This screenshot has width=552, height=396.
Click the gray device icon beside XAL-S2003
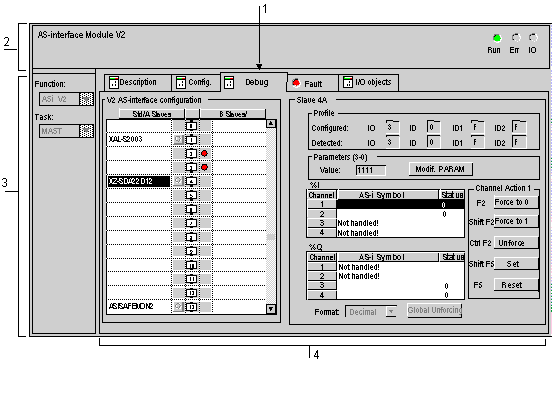178,140
